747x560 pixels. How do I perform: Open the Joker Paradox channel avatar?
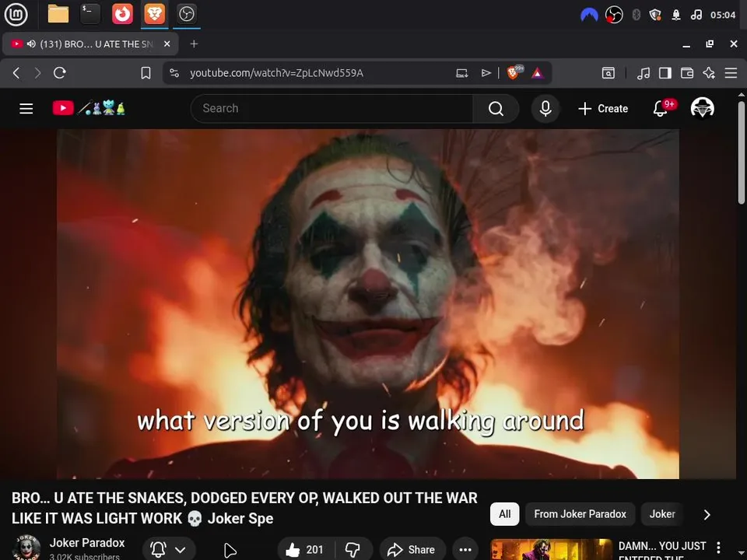26,548
